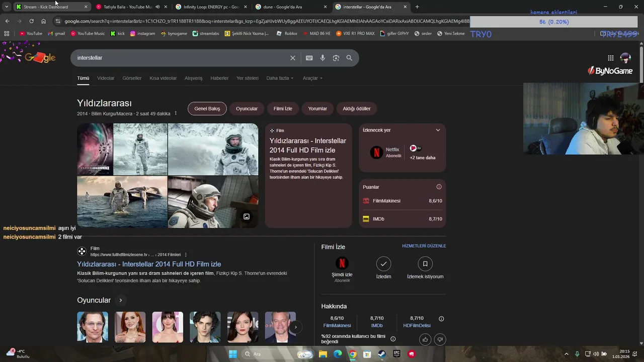This screenshot has width=644, height=362.
Task: Open Windows Start menu
Action: tap(232, 354)
